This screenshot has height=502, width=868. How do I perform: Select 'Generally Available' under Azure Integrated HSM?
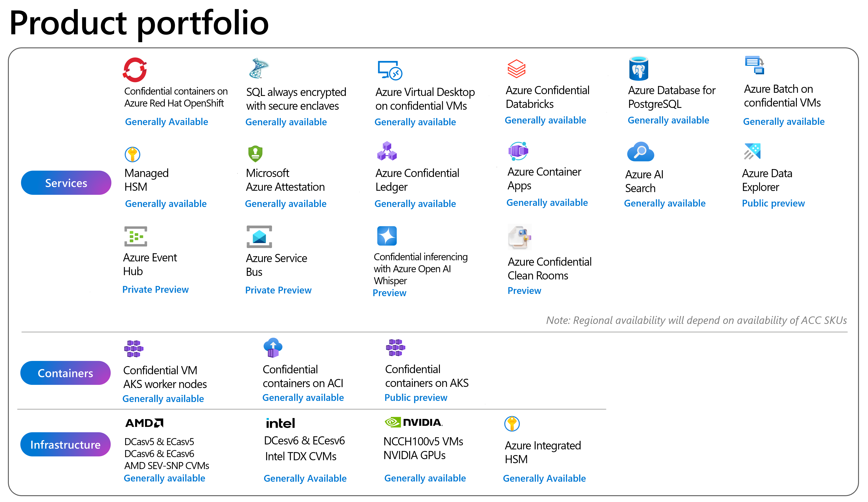544,479
